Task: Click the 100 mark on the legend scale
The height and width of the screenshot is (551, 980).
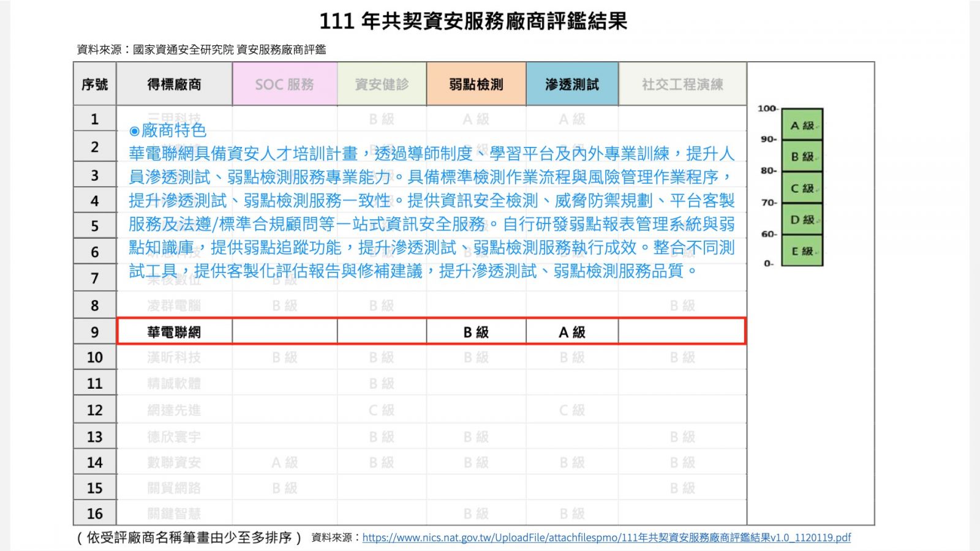Action: click(x=767, y=108)
